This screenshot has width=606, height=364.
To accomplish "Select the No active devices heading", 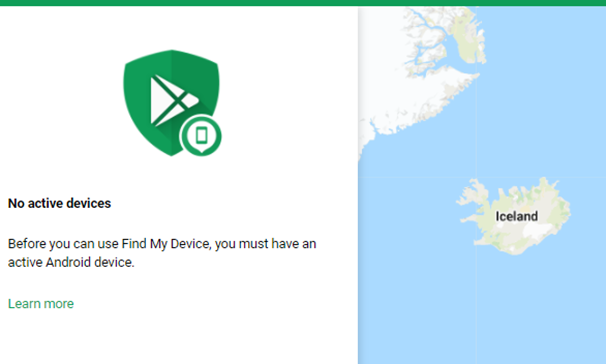I will 60,203.
